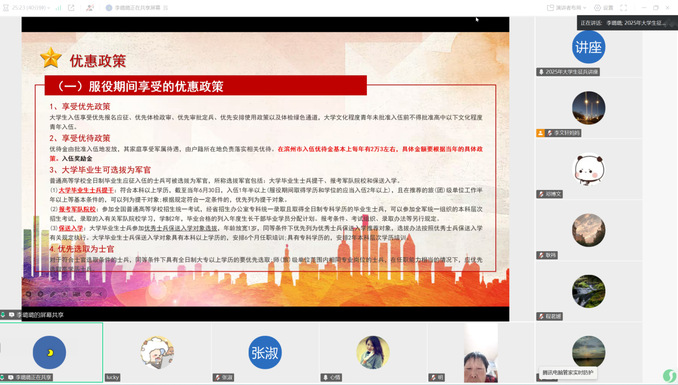Collapse the slide toolbar with its arrow icon
The height and width of the screenshot is (385, 678).
[101, 294]
